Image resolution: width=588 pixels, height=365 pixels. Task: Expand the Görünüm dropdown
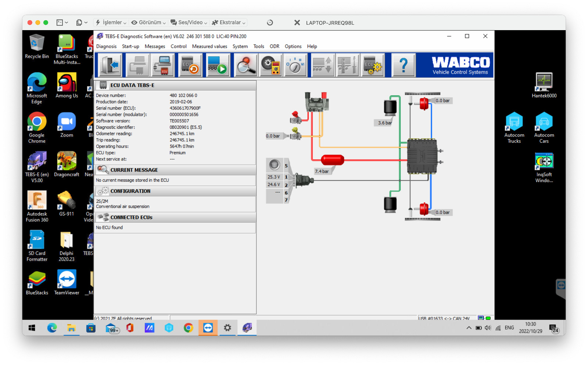pos(148,22)
